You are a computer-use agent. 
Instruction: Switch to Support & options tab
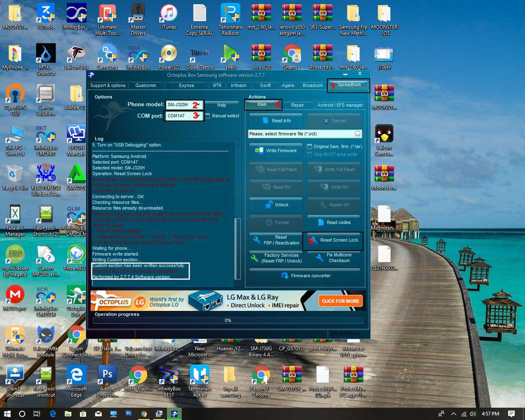pos(108,86)
